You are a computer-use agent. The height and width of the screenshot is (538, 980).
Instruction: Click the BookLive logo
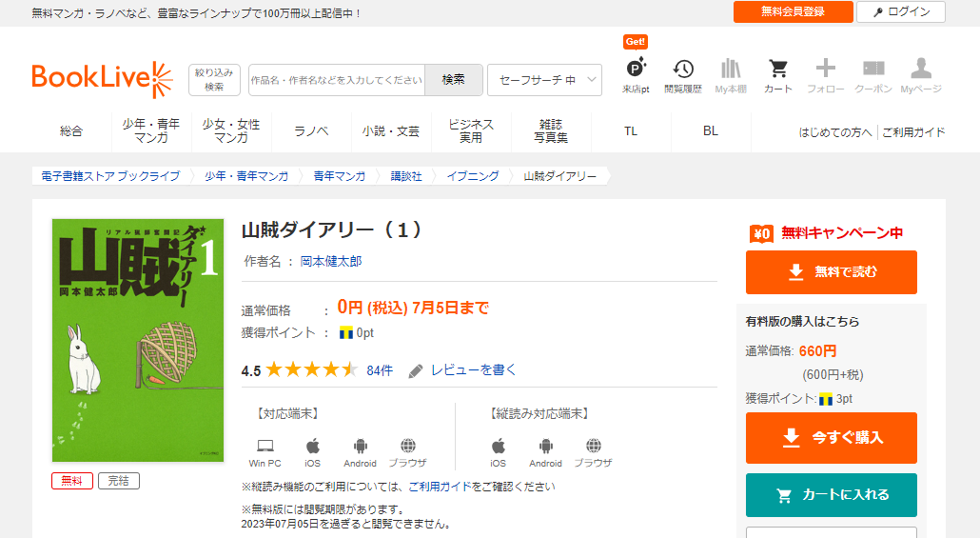coord(102,80)
